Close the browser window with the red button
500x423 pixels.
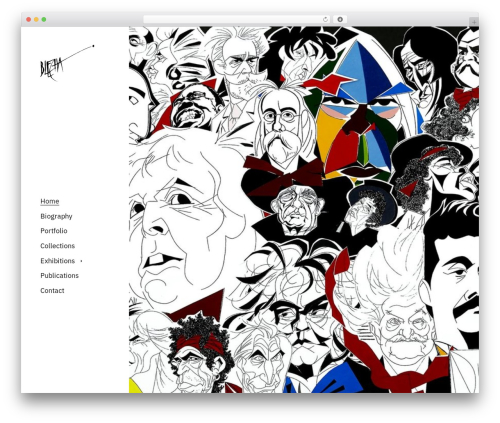click(x=29, y=19)
